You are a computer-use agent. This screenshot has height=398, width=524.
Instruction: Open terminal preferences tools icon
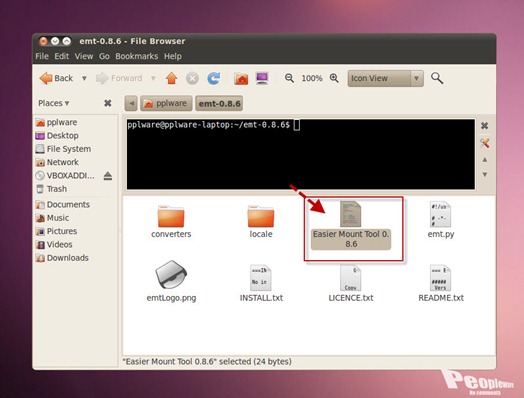pos(485,143)
